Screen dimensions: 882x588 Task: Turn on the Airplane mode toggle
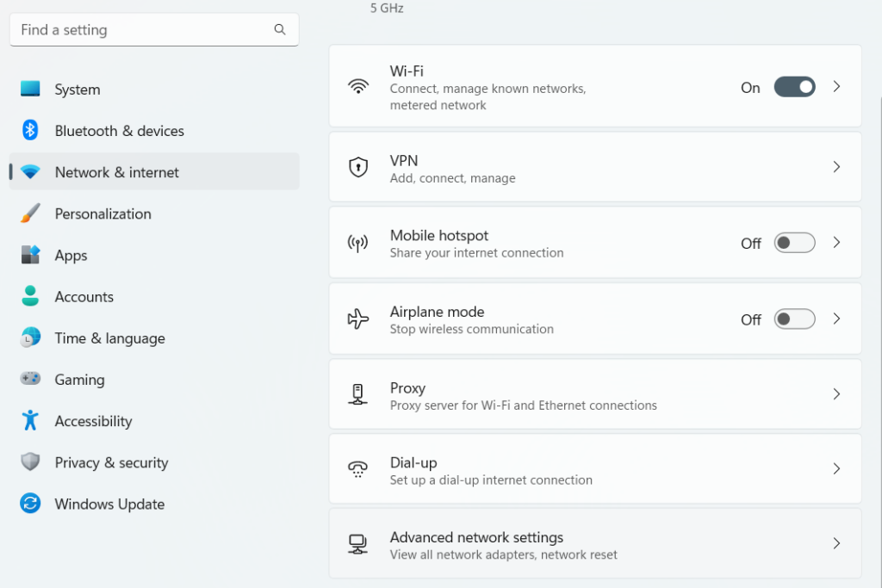[x=794, y=319]
